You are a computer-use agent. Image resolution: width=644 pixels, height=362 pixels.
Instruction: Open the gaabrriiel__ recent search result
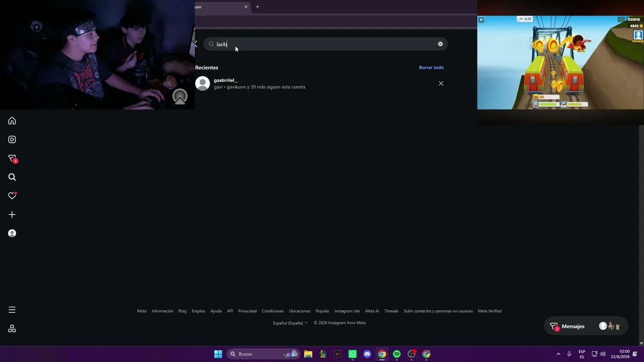(x=319, y=83)
